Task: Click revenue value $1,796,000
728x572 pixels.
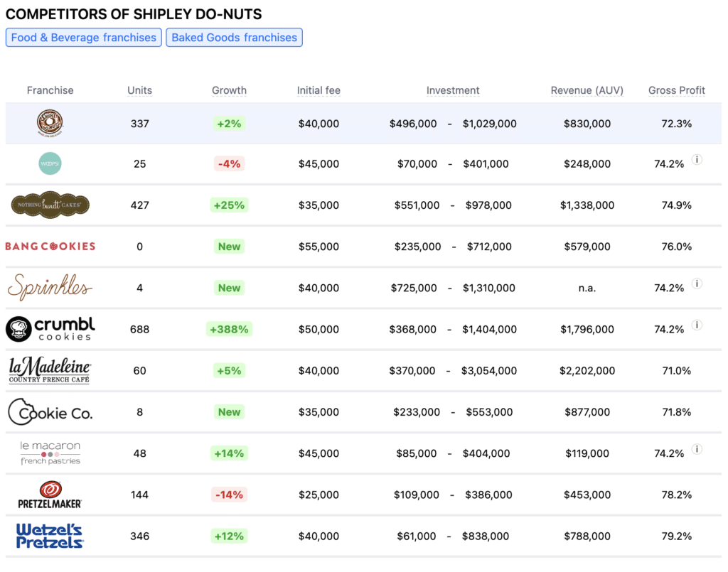Action: (587, 329)
